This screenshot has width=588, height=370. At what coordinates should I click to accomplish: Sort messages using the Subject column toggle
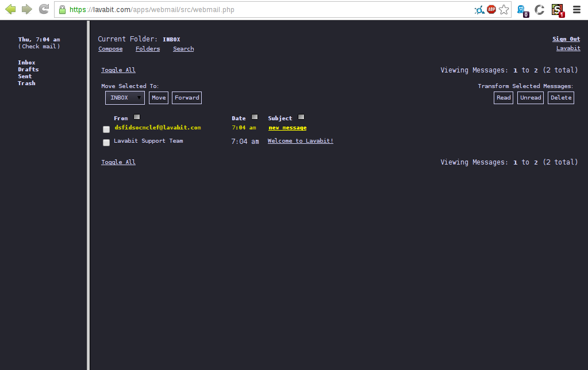(x=301, y=117)
